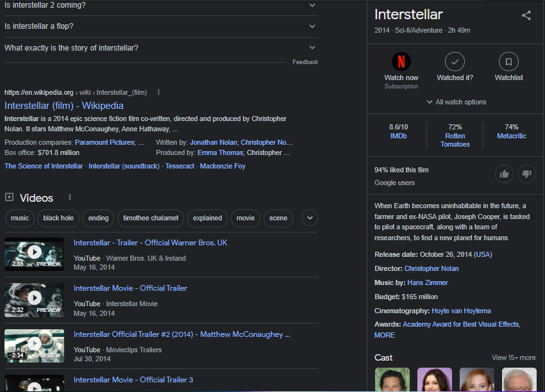Open Jonathan Nolan writer link
Image resolution: width=545 pixels, height=392 pixels.
(214, 142)
